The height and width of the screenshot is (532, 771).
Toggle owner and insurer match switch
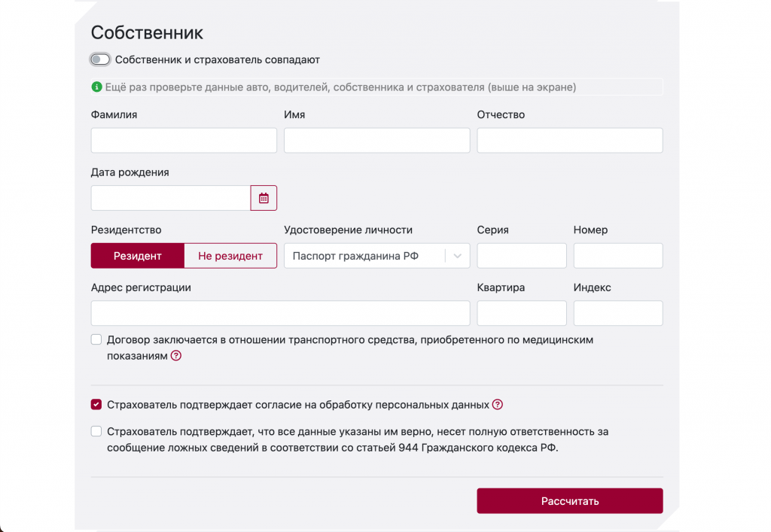click(100, 59)
